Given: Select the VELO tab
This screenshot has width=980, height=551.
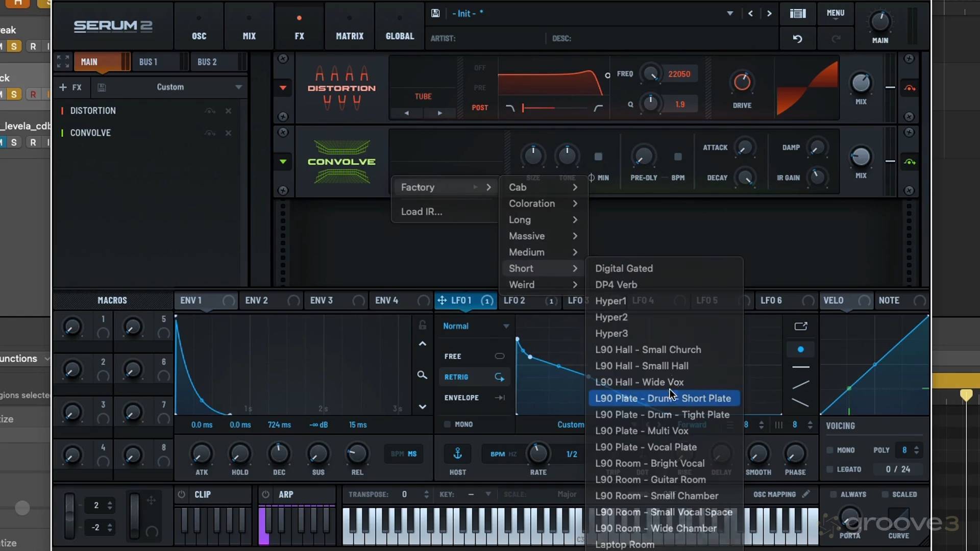Looking at the screenshot, I should [x=846, y=300].
